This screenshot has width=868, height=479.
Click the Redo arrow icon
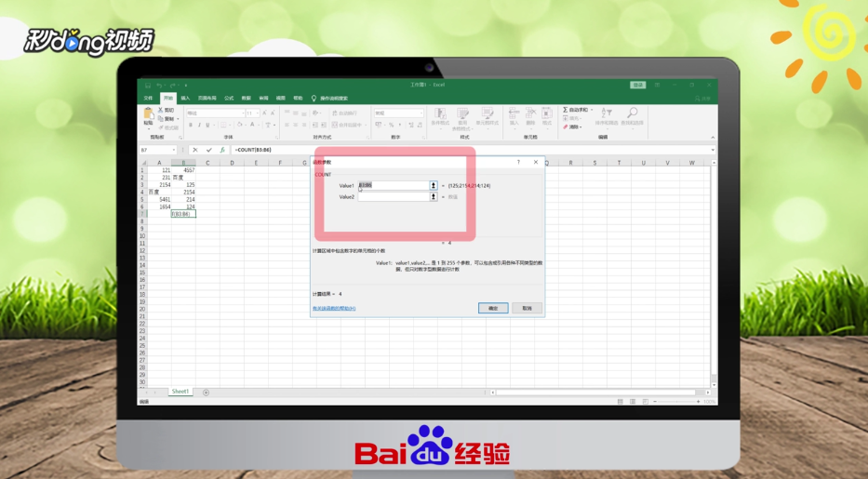coord(173,86)
